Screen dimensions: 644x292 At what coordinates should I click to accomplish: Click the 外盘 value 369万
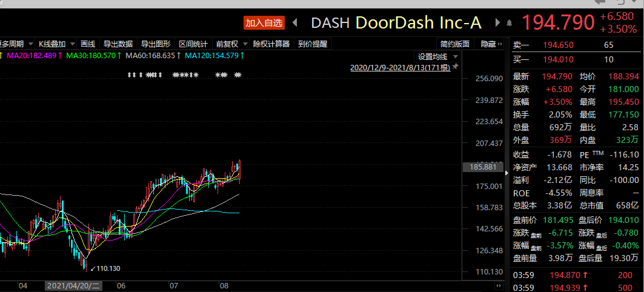tap(561, 140)
